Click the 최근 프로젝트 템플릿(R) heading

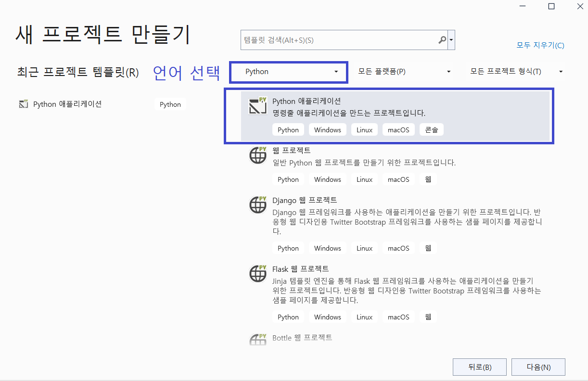click(x=77, y=72)
